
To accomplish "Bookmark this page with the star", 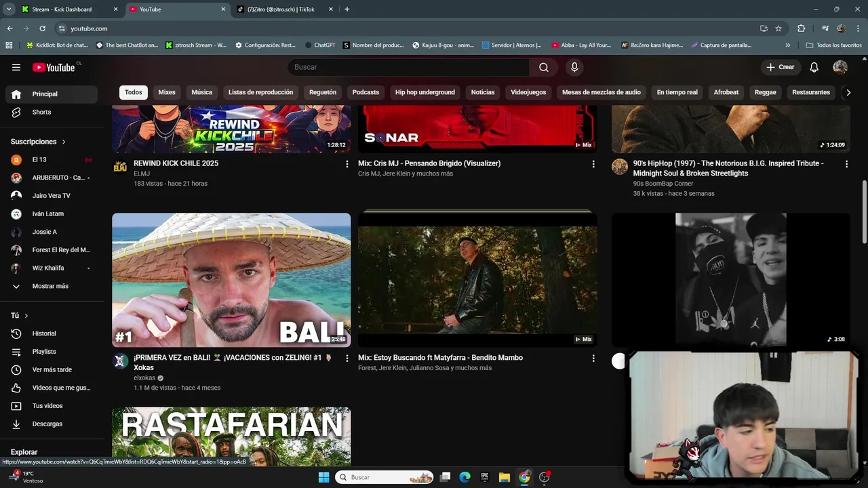I will coord(778,28).
